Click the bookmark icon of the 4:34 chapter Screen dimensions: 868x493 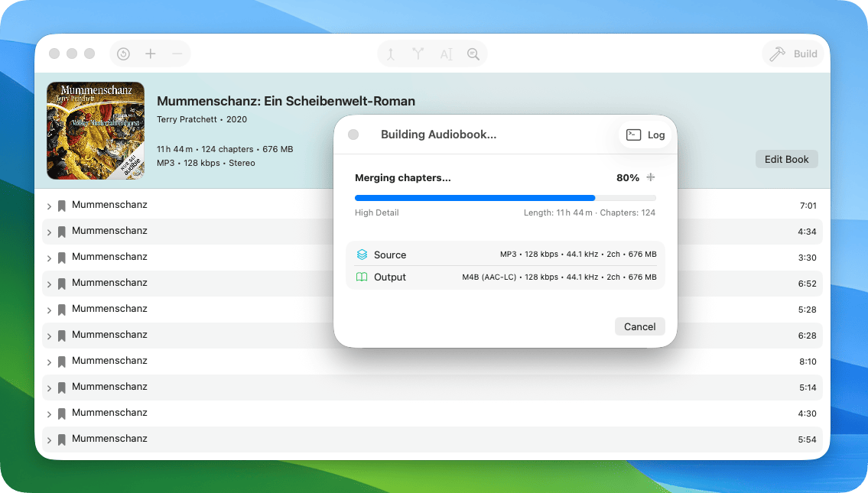click(x=62, y=232)
